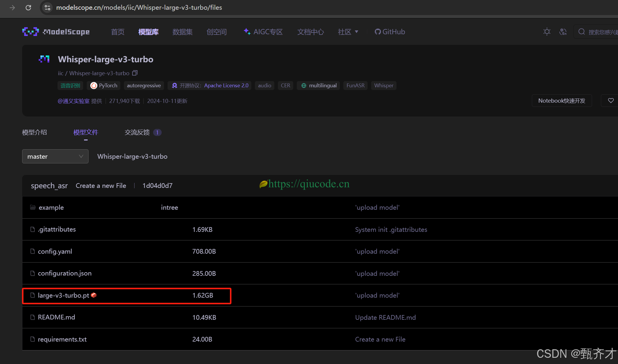Click the PyTorch tag
Viewport: 618px width, 364px height.
coord(104,86)
